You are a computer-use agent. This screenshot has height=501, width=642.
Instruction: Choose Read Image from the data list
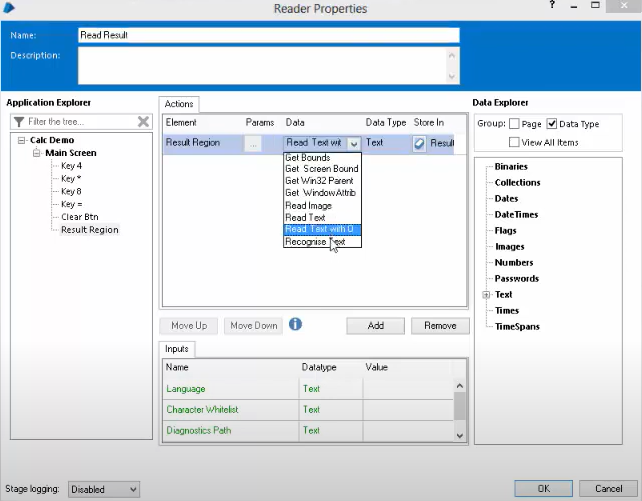click(x=308, y=205)
